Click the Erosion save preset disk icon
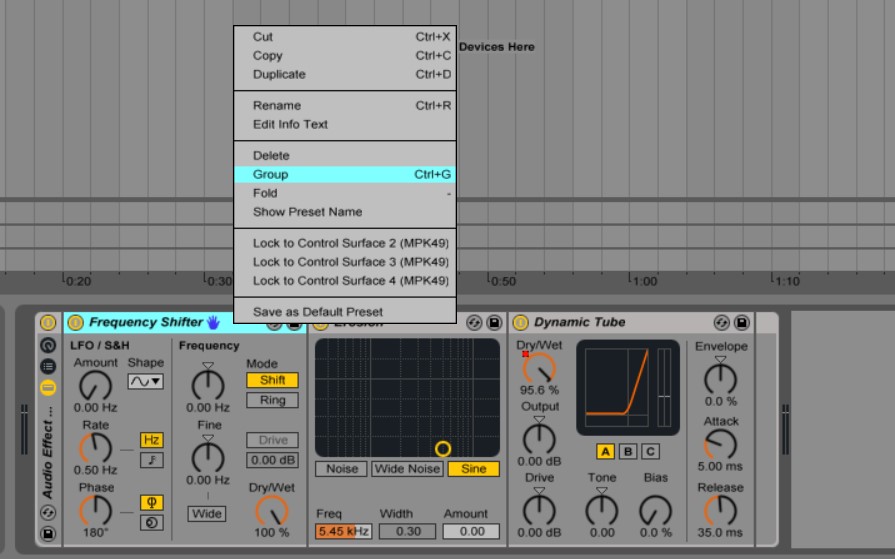This screenshot has height=559, width=895. pos(494,323)
